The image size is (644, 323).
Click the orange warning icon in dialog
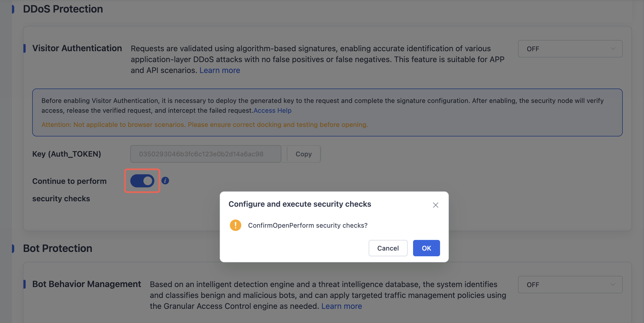click(x=236, y=225)
